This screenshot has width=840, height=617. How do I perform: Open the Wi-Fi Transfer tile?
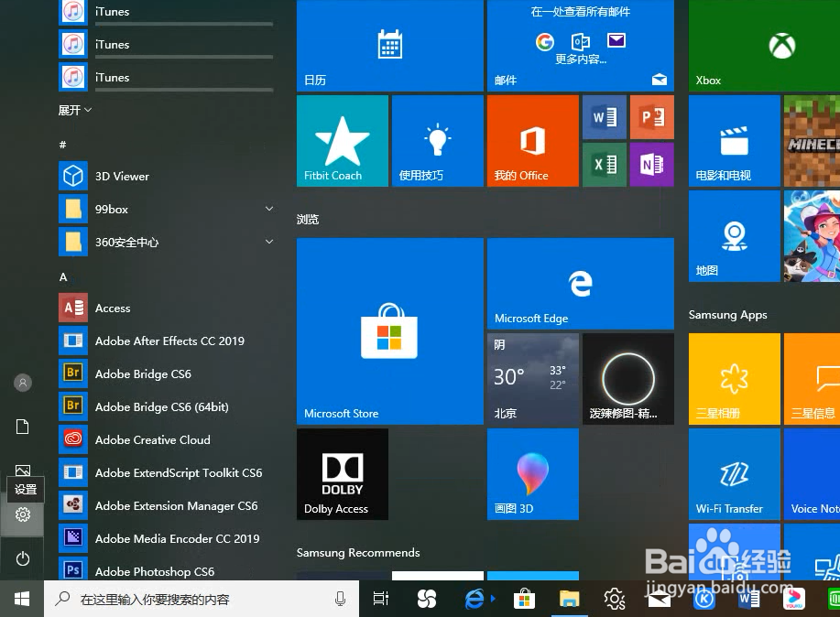pyautogui.click(x=735, y=474)
